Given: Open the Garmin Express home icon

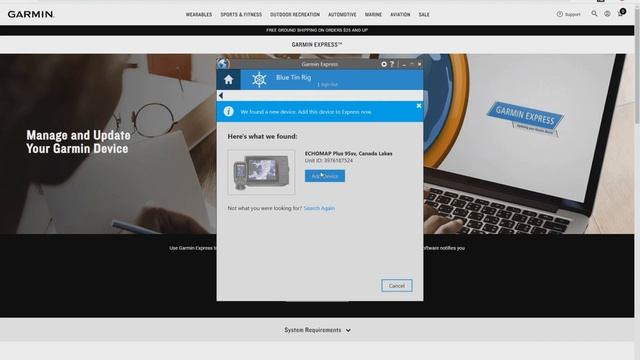Looking at the screenshot, I should [x=229, y=80].
